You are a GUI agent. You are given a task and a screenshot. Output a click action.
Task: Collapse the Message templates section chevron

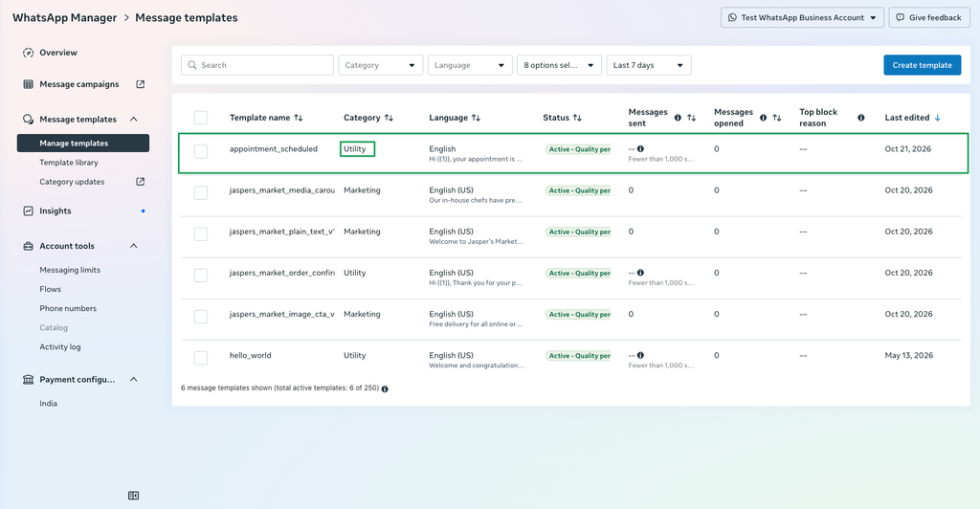tap(134, 120)
